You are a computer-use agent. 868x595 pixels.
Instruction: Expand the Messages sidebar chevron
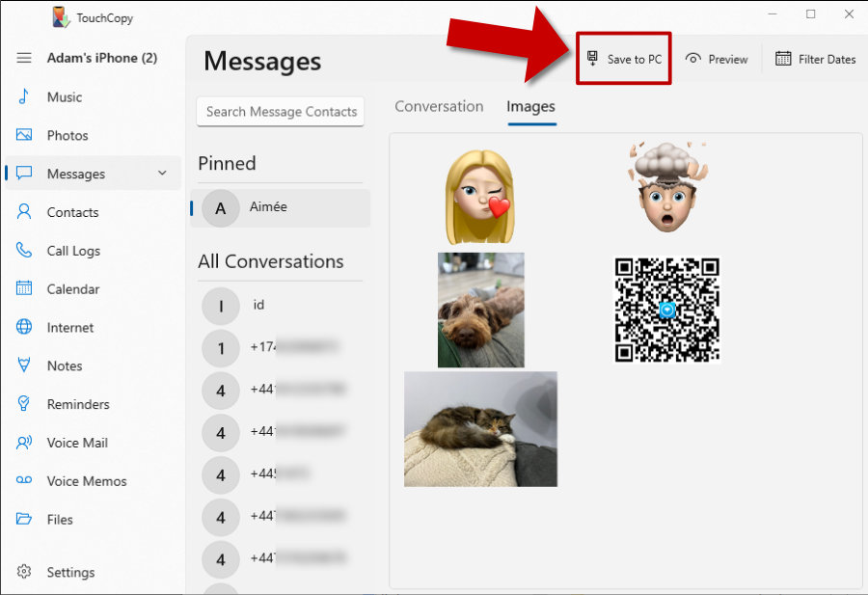pyautogui.click(x=162, y=174)
